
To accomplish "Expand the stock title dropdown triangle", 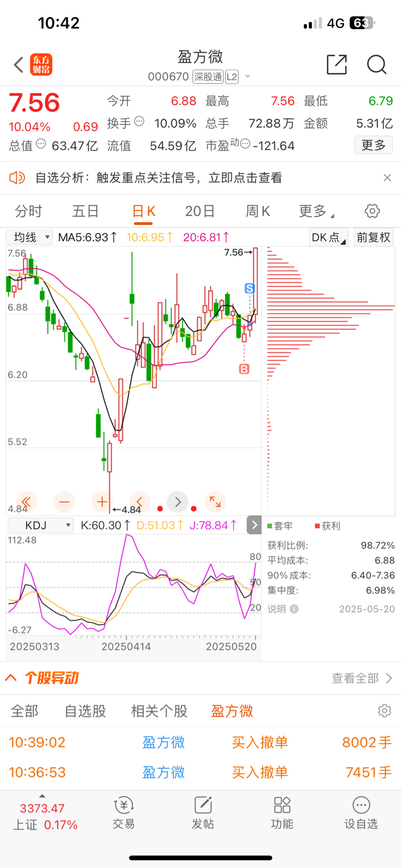I will pos(247,77).
